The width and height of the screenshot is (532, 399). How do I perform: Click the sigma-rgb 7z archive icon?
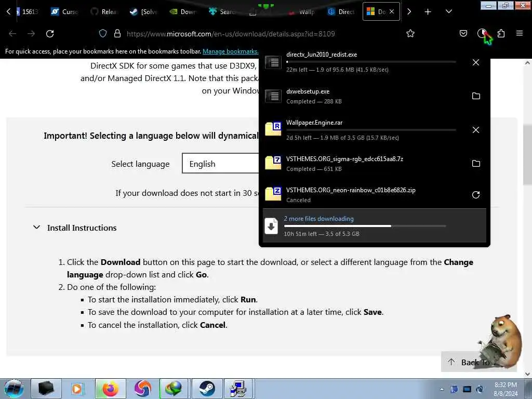[x=273, y=163]
